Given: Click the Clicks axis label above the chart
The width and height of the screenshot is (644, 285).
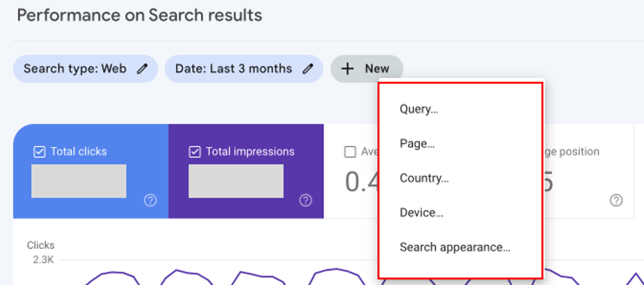Looking at the screenshot, I should (40, 244).
